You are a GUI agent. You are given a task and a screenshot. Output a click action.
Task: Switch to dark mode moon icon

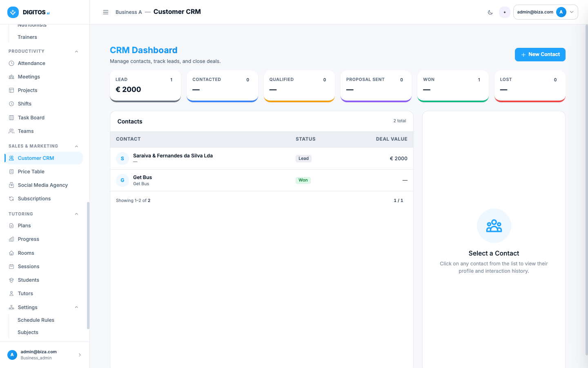point(490,12)
